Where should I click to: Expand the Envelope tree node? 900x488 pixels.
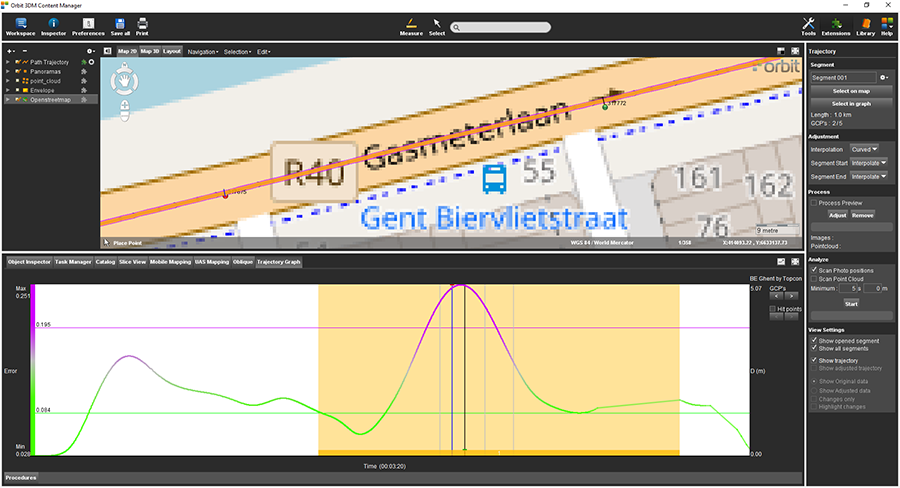click(8, 90)
